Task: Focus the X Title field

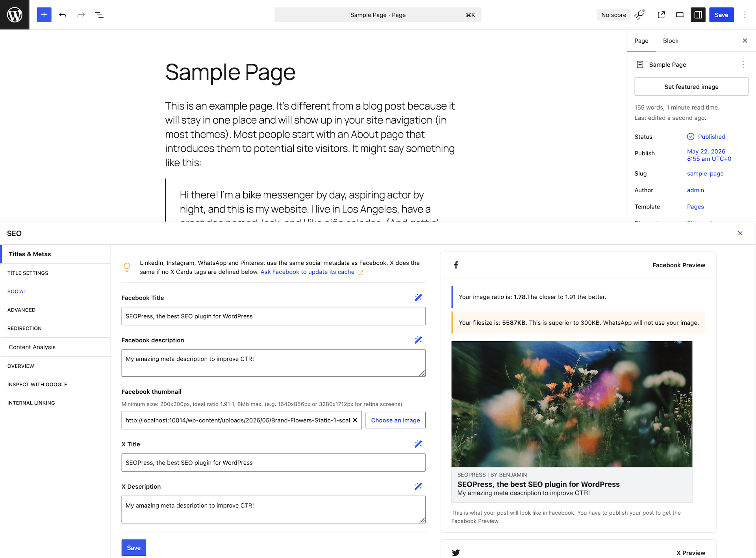Action: (273, 463)
